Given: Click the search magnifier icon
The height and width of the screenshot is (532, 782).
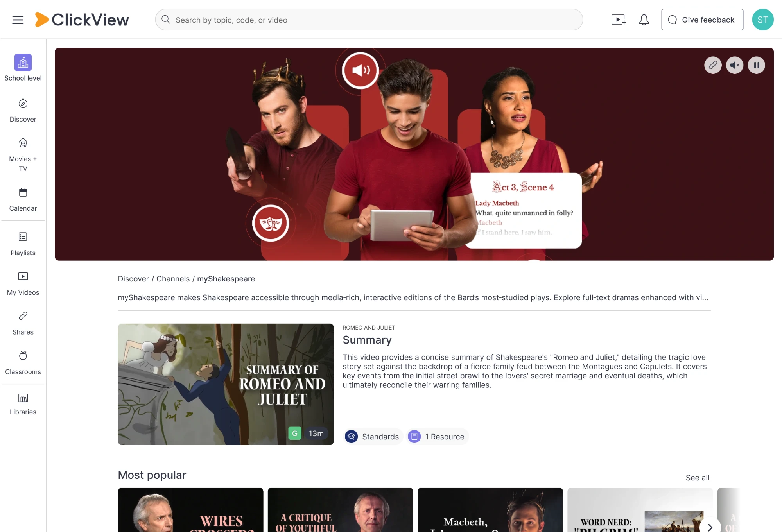Looking at the screenshot, I should click(x=166, y=20).
